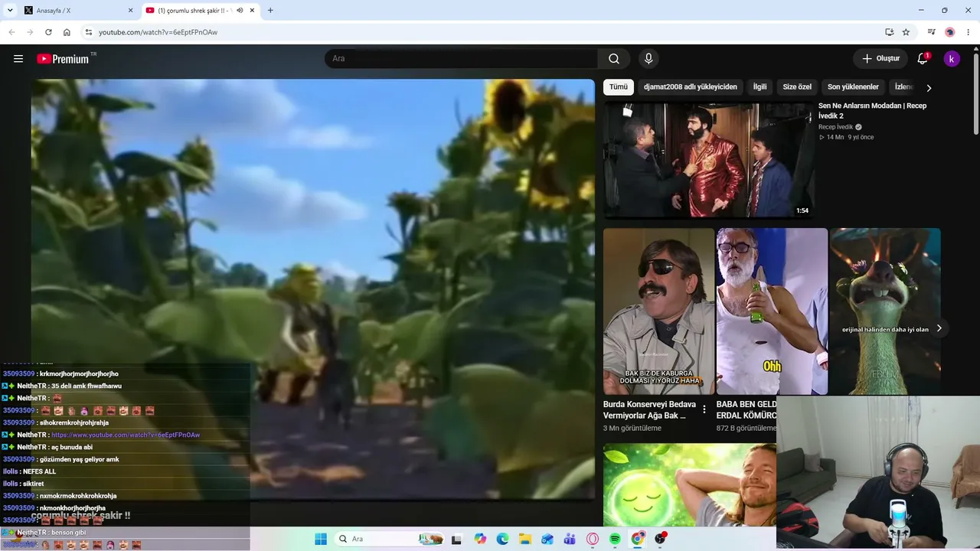Close the Anasayfa / X tab
The width and height of the screenshot is (980, 551).
tap(130, 11)
